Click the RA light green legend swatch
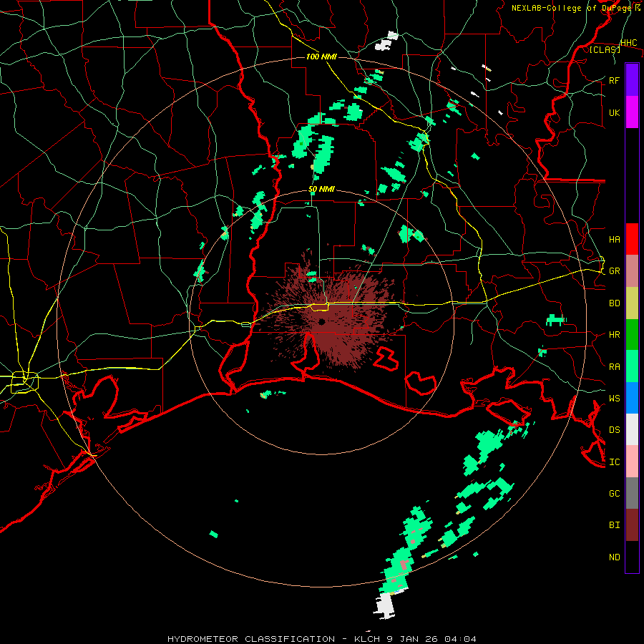Viewport: 644px width, 644px height. click(632, 366)
